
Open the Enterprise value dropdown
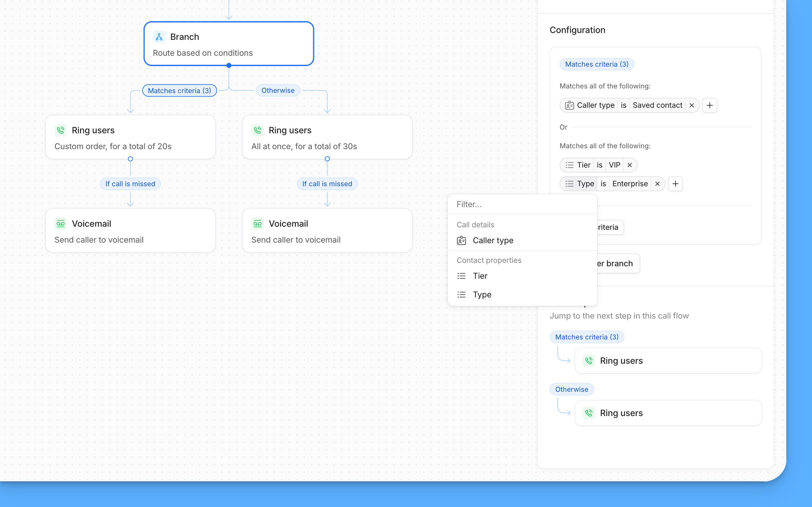point(630,184)
